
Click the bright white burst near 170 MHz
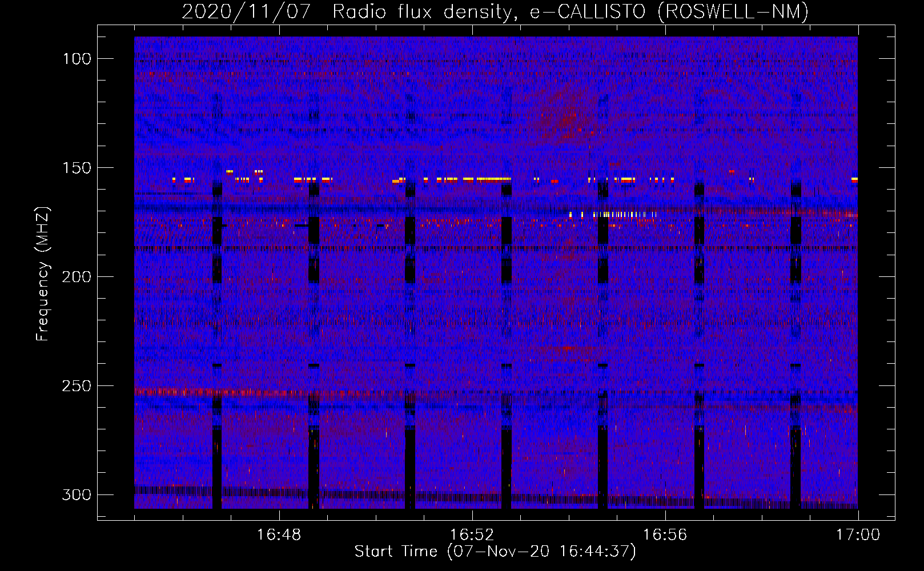(613, 215)
